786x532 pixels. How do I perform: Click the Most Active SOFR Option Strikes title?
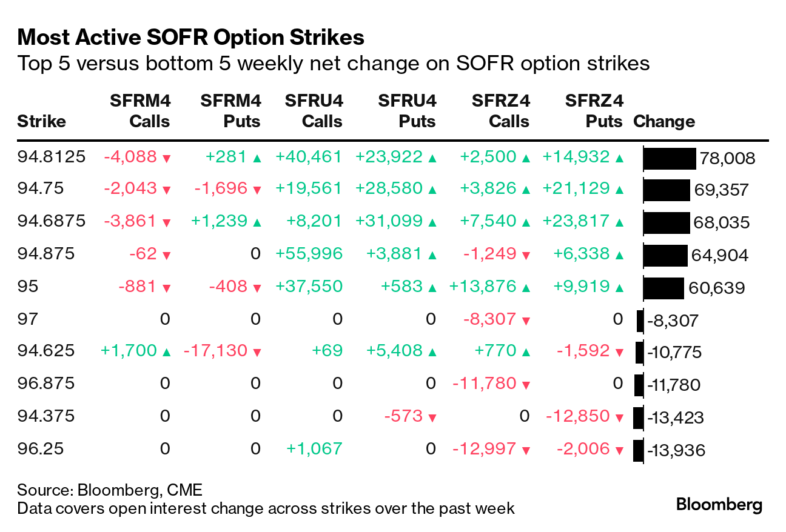click(x=191, y=38)
